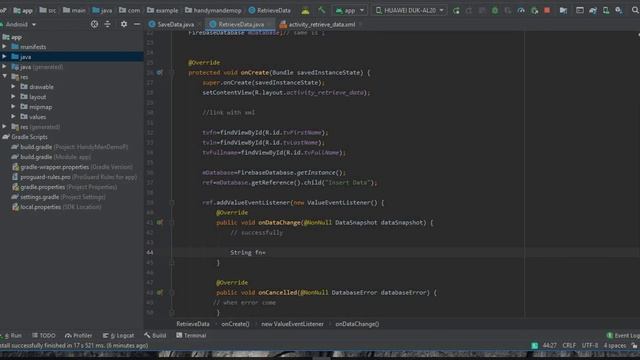Open the Build tool window
Screen dimensions: 640x360
pos(155,336)
